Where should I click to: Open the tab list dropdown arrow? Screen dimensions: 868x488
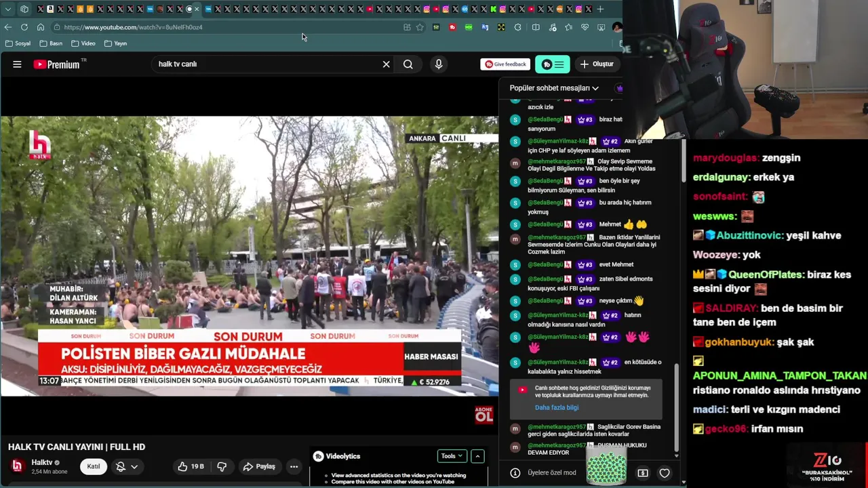point(8,9)
